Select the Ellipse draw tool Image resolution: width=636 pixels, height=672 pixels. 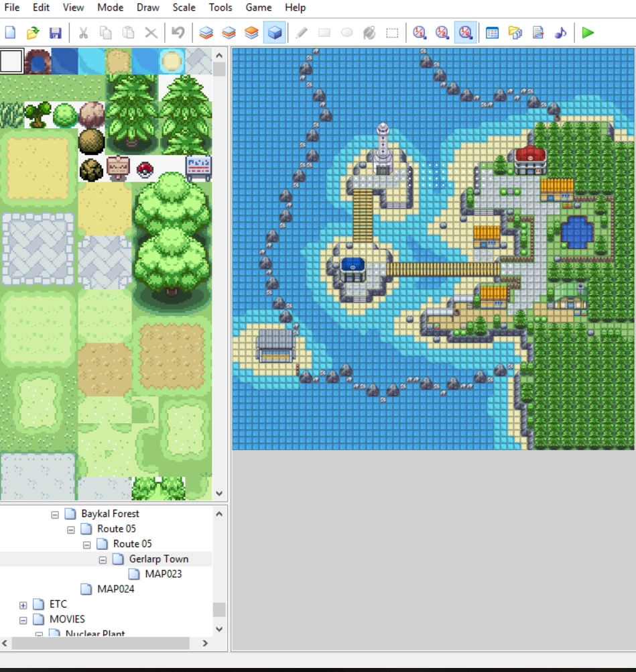[x=347, y=33]
